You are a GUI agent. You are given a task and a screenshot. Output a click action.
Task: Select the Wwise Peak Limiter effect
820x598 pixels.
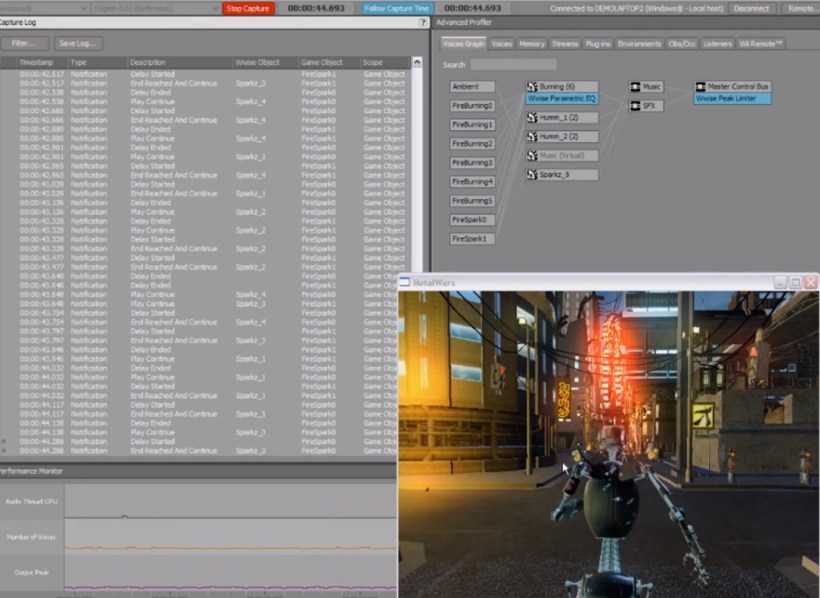click(733, 99)
